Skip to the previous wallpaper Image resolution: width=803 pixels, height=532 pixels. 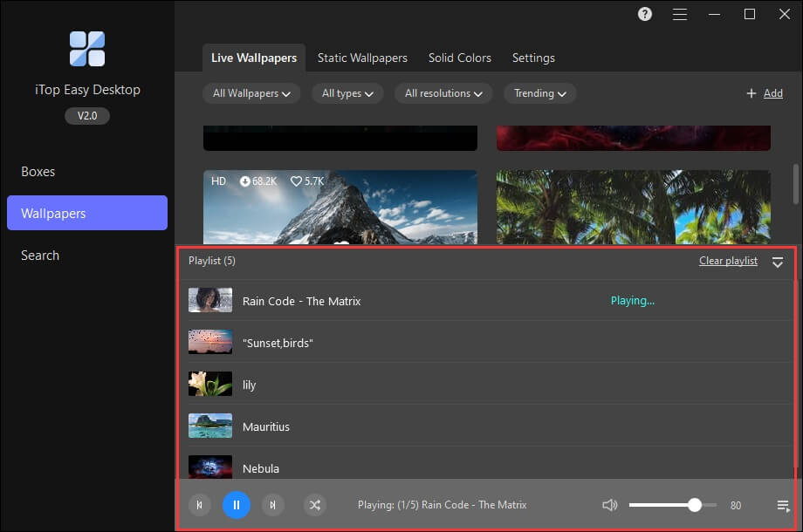point(200,505)
